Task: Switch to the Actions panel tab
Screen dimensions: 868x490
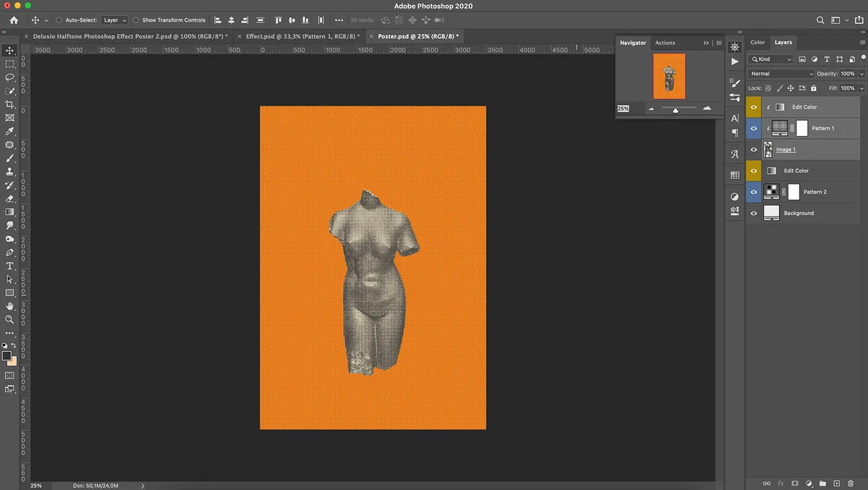Action: pyautogui.click(x=665, y=43)
